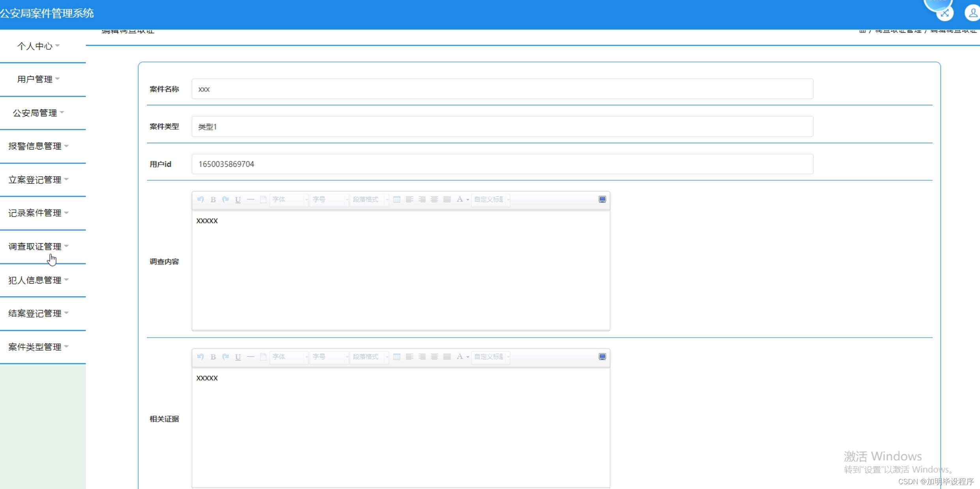980x489 pixels.
Task: Open font color arrow in 调查内容 editor
Action: [468, 200]
